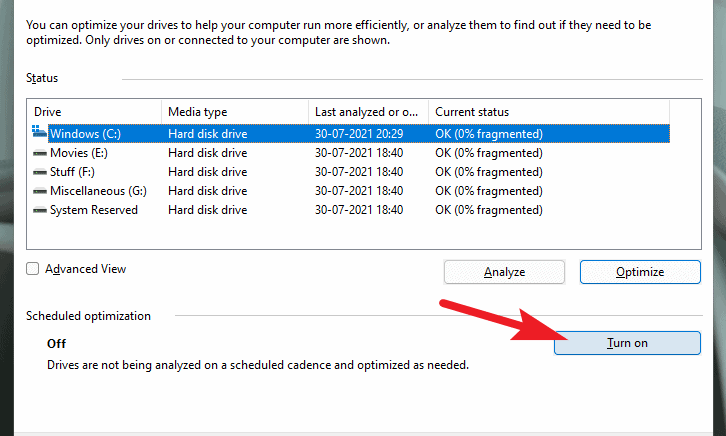Viewport: 726px width, 436px height.
Task: Click the Miscellaneous (G:) drive icon
Action: tap(40, 191)
